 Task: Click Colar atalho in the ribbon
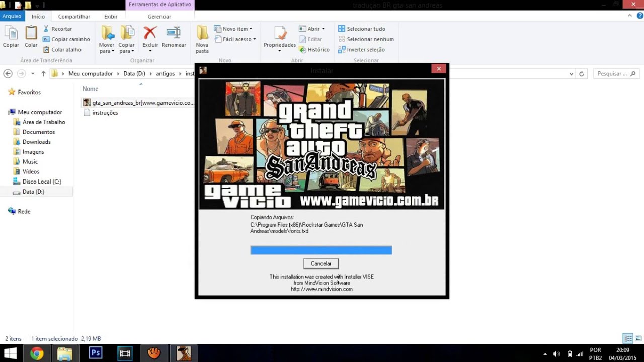(62, 50)
